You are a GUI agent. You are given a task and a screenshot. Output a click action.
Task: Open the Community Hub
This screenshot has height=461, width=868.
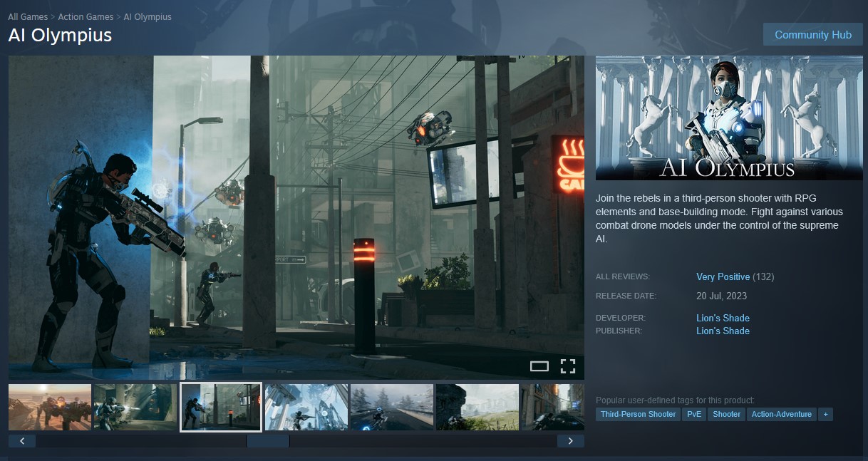point(813,34)
